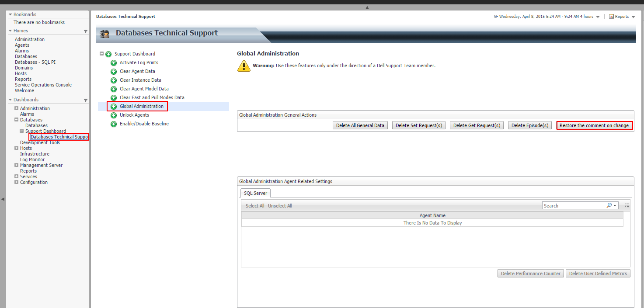Click the green icon beside Activate Log Prints
The image size is (644, 308).
point(114,63)
